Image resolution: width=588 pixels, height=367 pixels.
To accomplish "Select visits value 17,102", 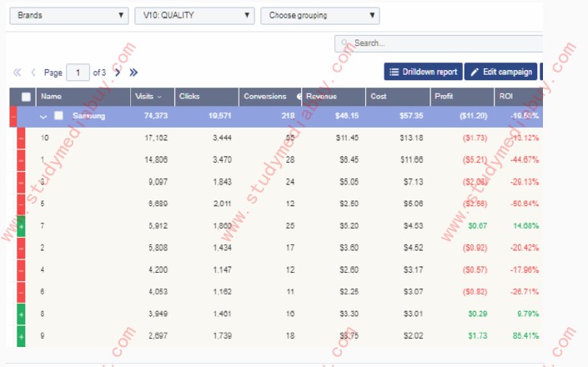I will pyautogui.click(x=156, y=138).
